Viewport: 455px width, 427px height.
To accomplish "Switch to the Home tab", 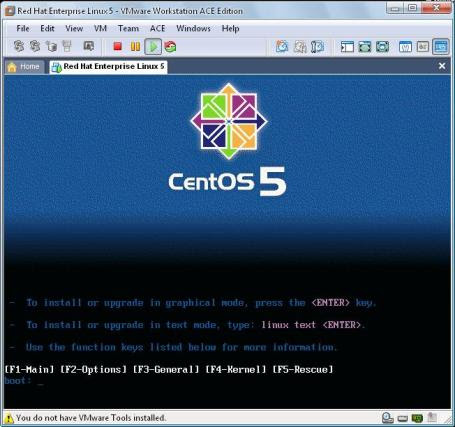I will (x=24, y=67).
